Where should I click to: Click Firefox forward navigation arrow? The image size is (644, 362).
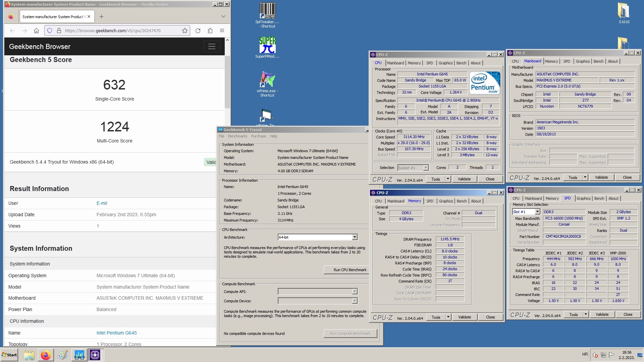point(24,31)
